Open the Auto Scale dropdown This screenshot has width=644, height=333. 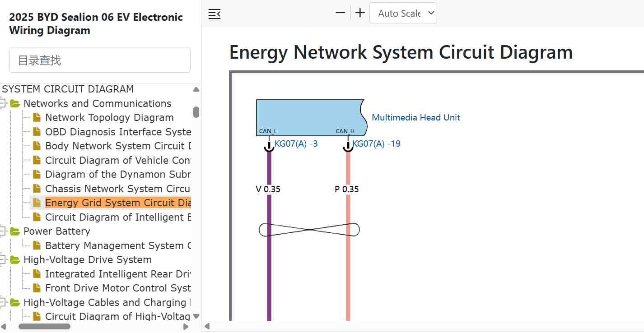[x=403, y=13]
